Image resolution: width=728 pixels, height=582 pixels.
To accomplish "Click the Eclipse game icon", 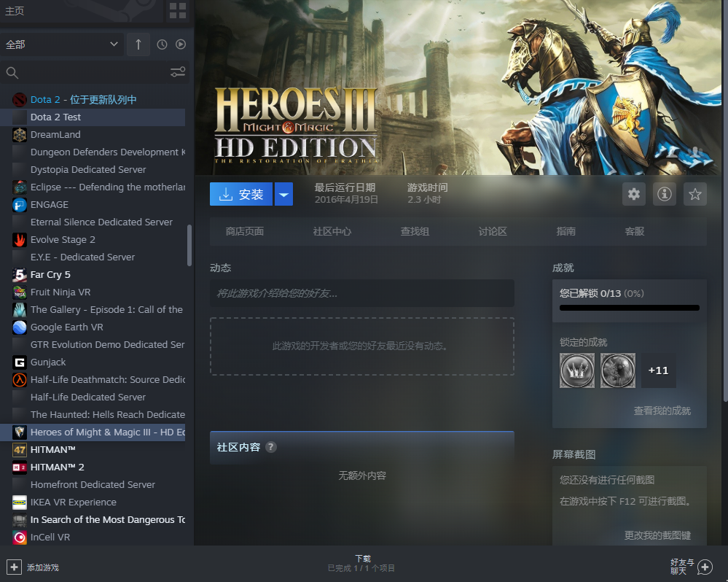I will (x=20, y=187).
